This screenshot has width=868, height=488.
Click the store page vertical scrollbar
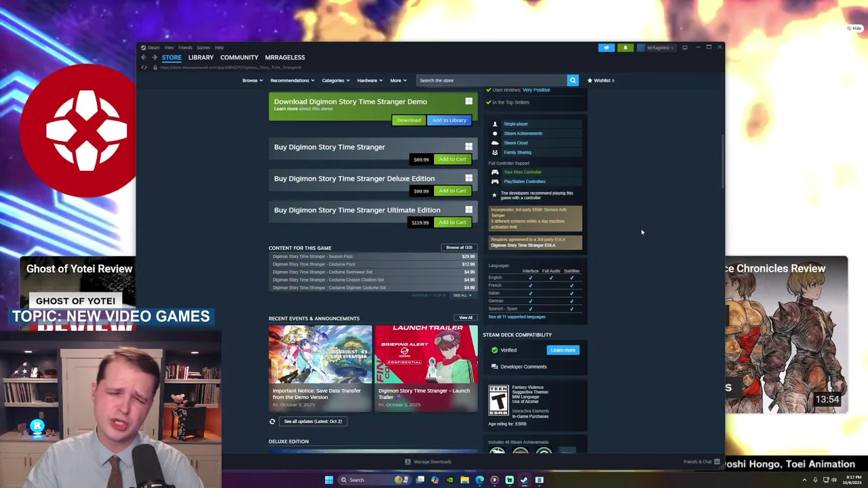pos(722,161)
